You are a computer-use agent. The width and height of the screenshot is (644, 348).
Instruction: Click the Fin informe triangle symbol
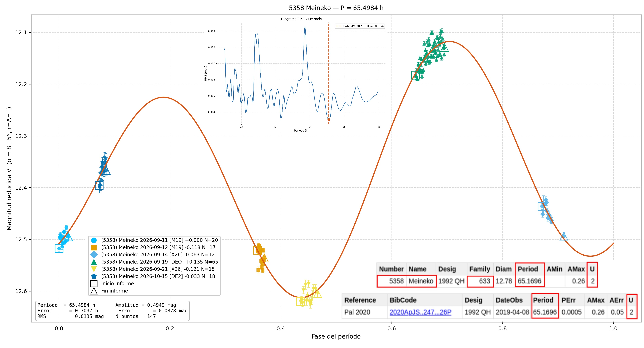click(94, 291)
